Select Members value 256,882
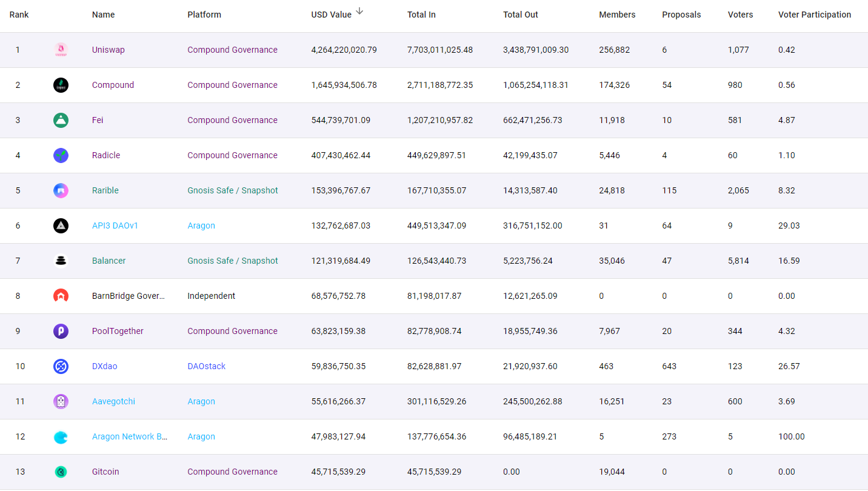 614,50
